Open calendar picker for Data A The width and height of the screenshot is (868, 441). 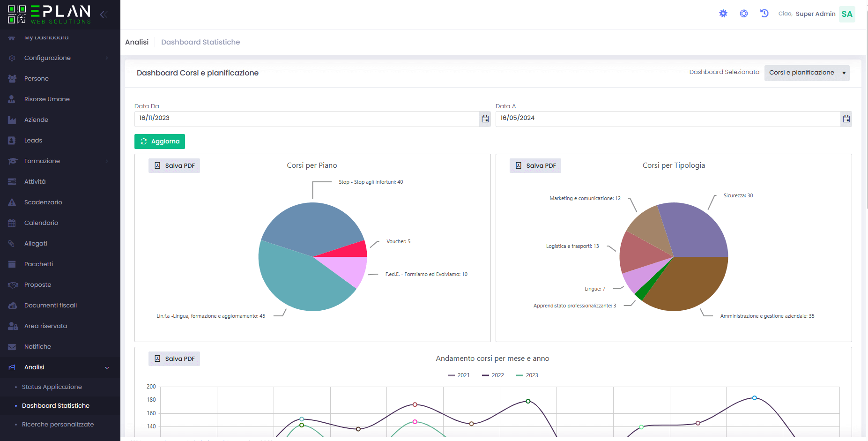pos(846,119)
